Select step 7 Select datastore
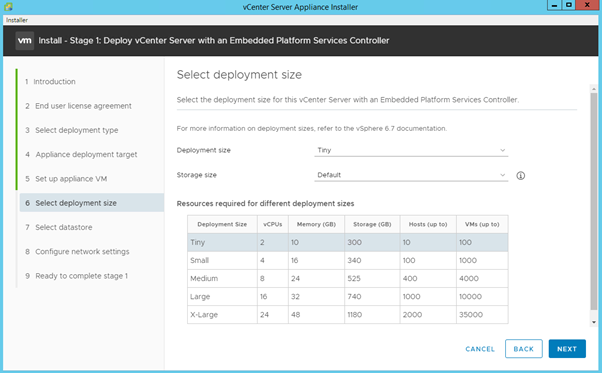The width and height of the screenshot is (602, 373). [x=59, y=227]
